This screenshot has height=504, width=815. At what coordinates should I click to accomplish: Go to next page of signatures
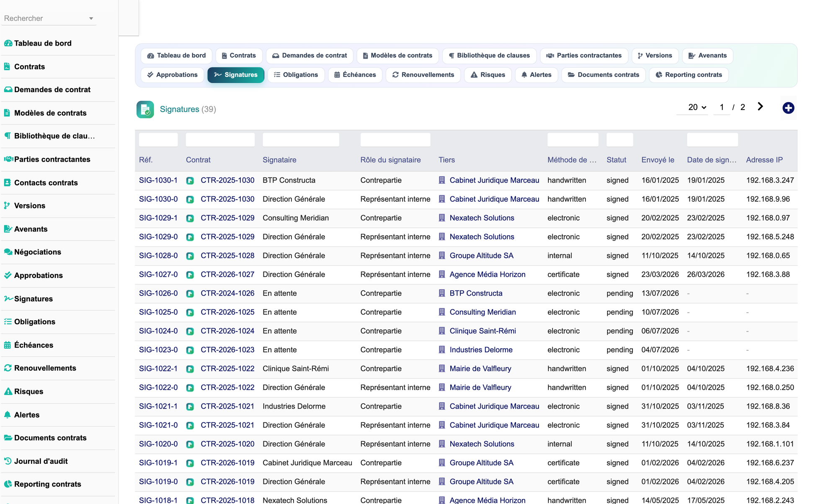[760, 107]
